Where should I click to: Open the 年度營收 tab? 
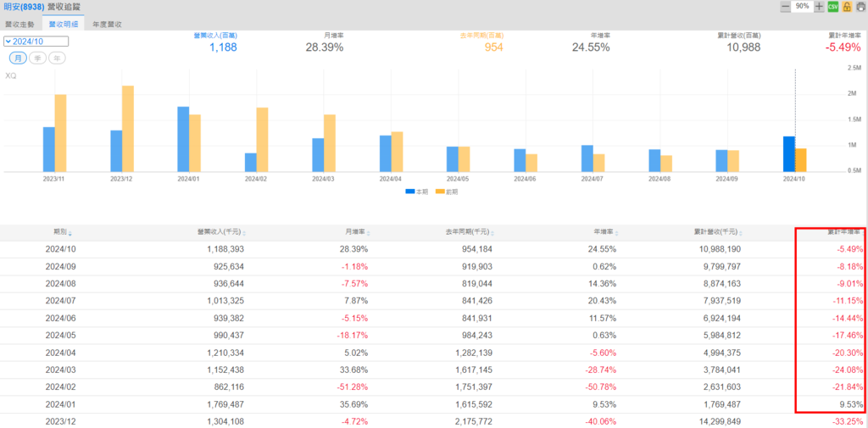tap(108, 25)
